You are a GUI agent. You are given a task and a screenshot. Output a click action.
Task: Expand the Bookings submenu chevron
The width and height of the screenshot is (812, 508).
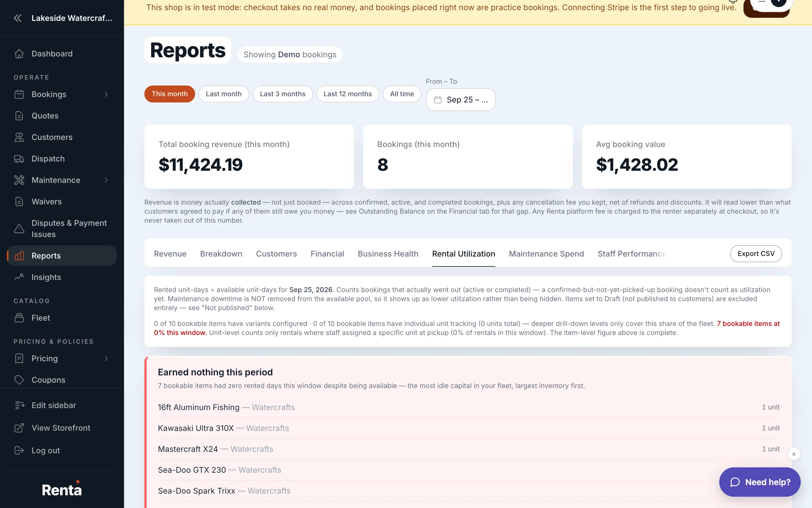tap(106, 95)
